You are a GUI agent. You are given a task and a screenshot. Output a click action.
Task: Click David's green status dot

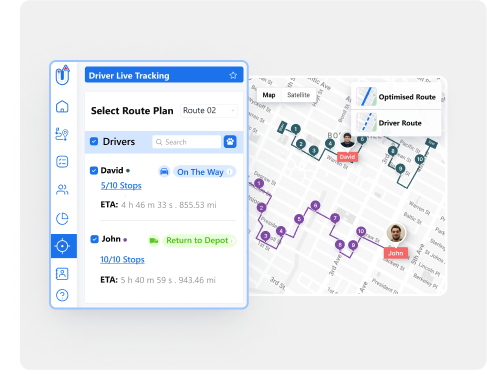click(128, 171)
